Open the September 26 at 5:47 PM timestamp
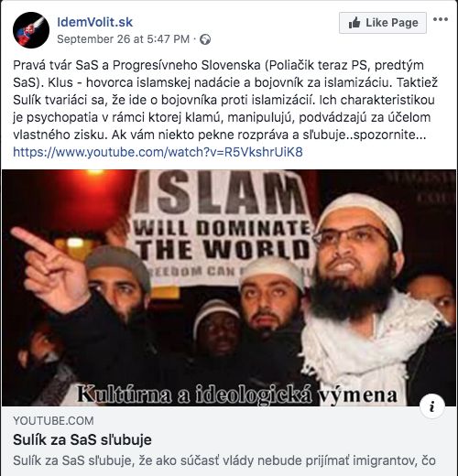Screen dimensions: 458x476 (x=124, y=39)
